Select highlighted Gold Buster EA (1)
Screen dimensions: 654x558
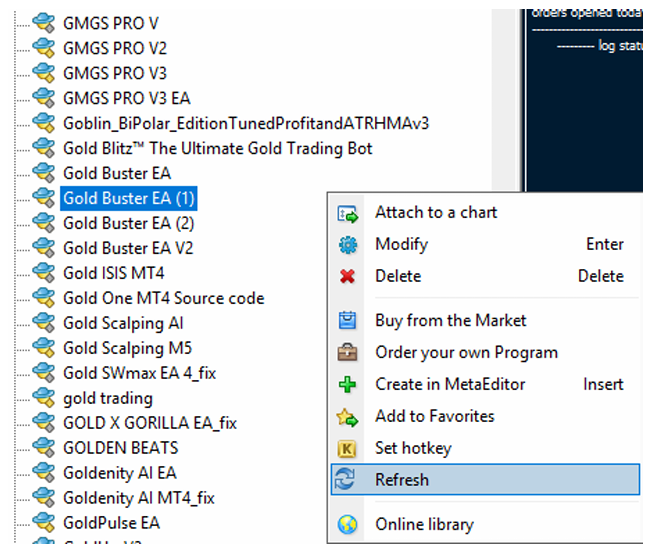129,199
